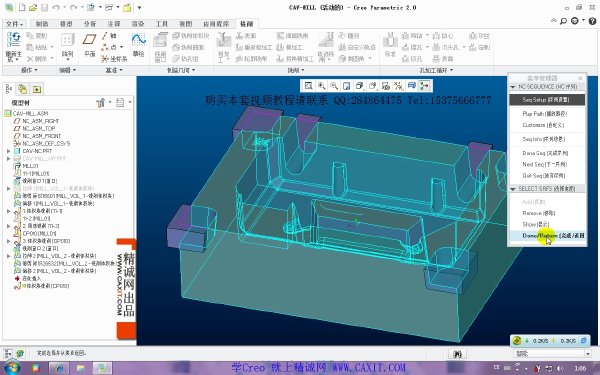This screenshot has height=375, width=600.
Task: Click the Pattern (阵列) icon
Action: (67, 40)
